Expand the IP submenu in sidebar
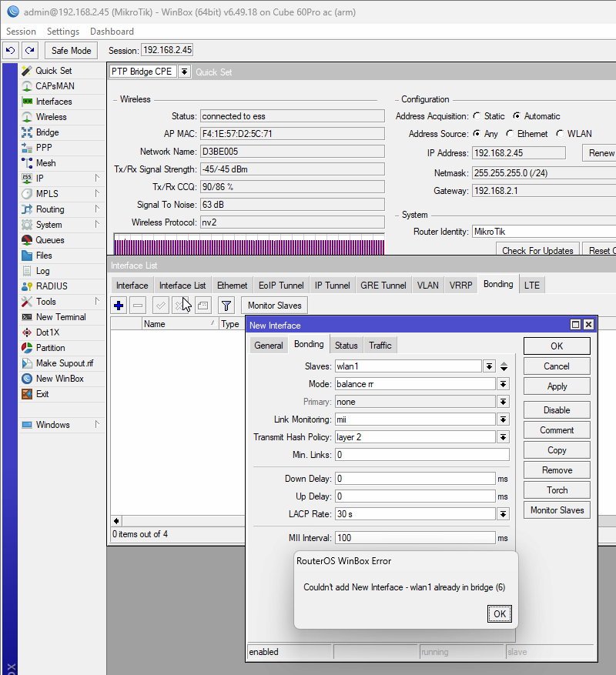616x675 pixels. pyautogui.click(x=97, y=179)
